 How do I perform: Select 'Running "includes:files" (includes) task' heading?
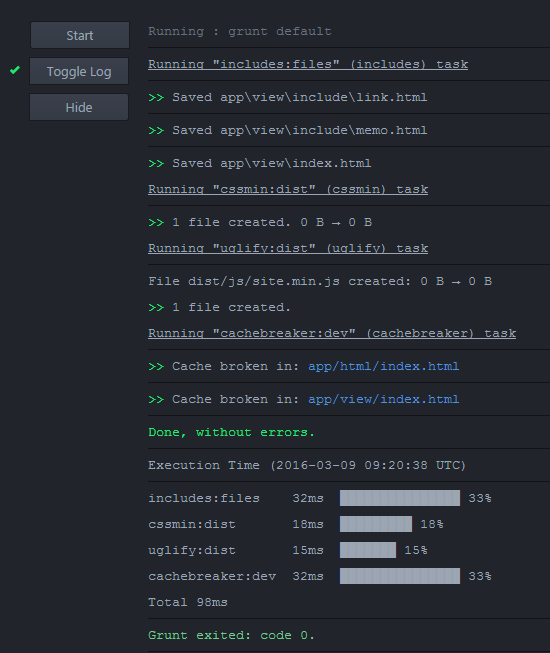tap(308, 64)
